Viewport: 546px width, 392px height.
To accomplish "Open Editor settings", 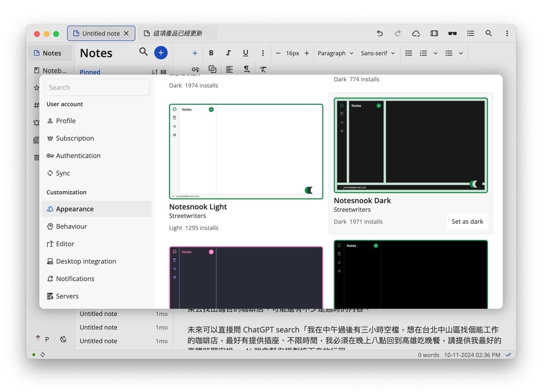I will click(97, 244).
